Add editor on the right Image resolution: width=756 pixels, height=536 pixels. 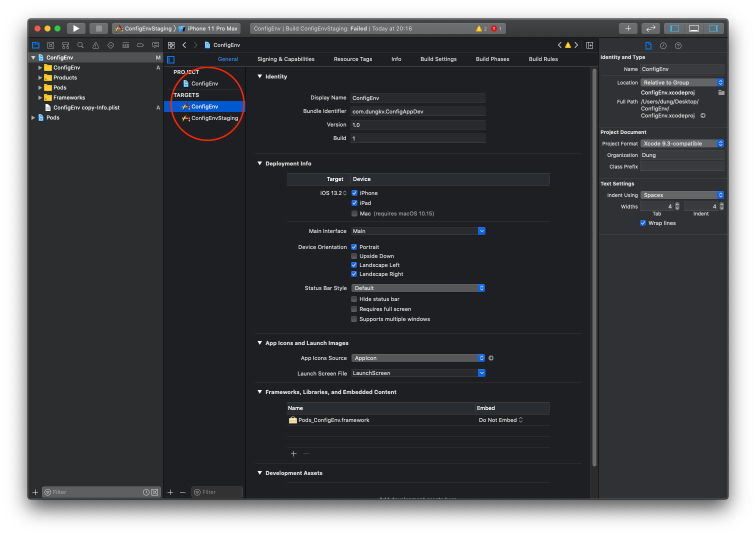coord(589,45)
